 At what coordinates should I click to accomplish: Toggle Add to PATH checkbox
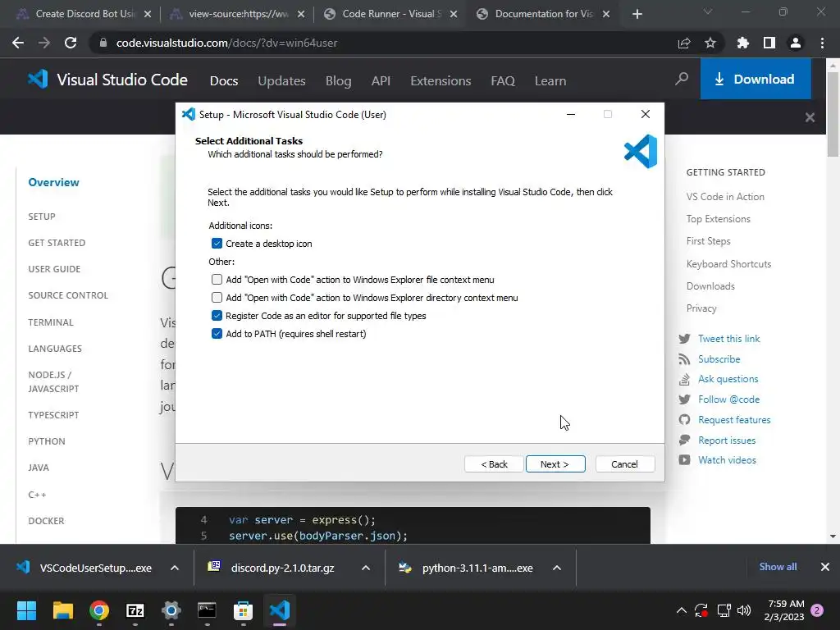[x=217, y=334]
